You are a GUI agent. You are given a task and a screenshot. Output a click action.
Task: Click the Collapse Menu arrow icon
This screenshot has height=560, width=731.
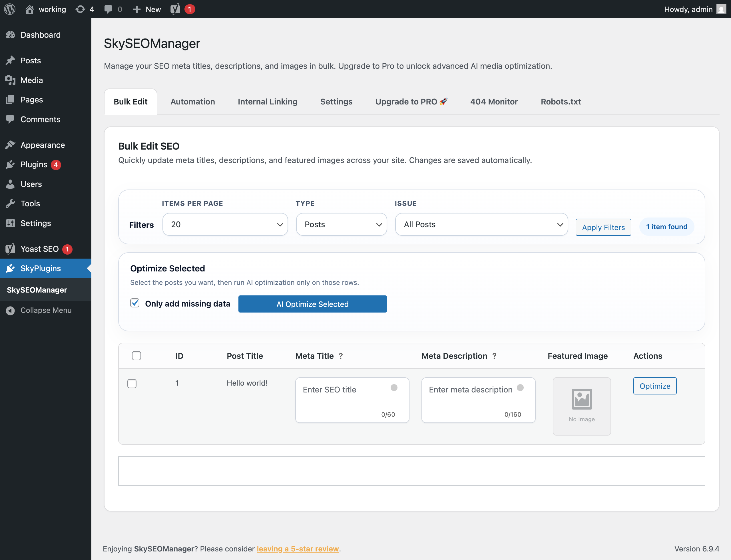(x=10, y=310)
